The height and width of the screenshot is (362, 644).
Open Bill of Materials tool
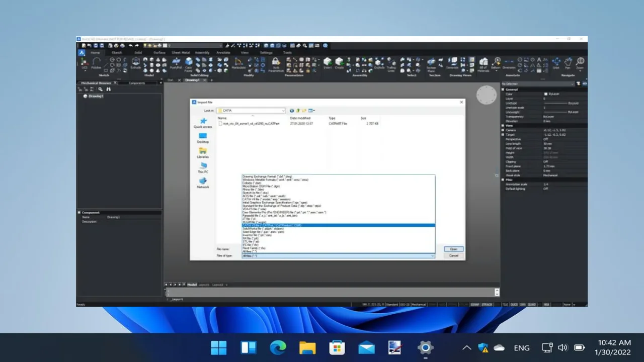483,64
